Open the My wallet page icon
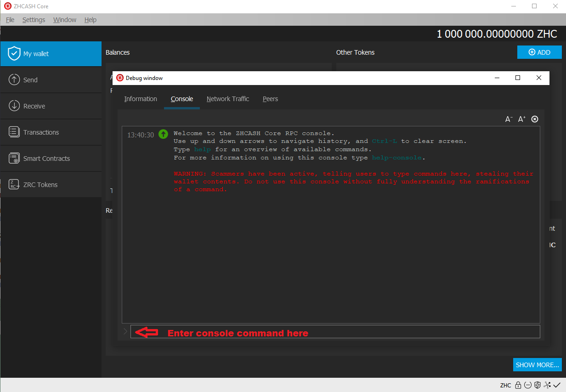566x392 pixels. coord(14,53)
